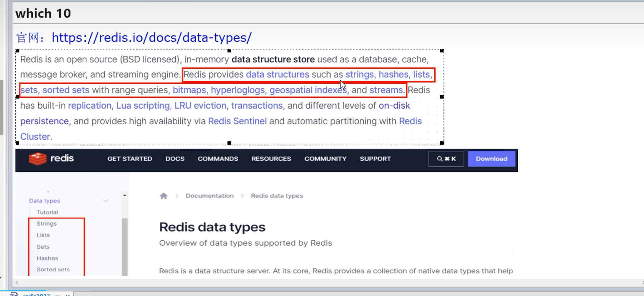This screenshot has width=644, height=296.
Task: Follow the 'transactions' link
Action: coord(257,106)
